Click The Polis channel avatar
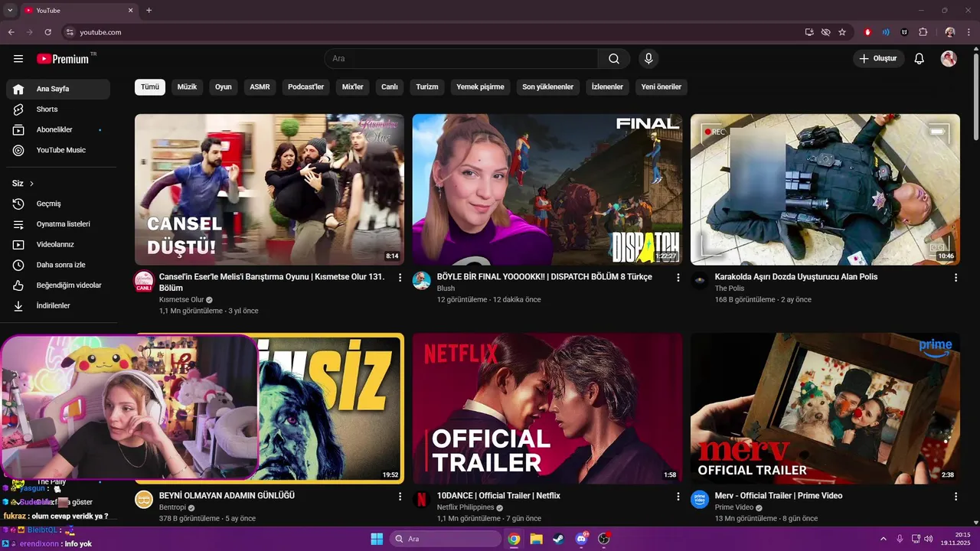Image resolution: width=980 pixels, height=551 pixels. pyautogui.click(x=700, y=281)
